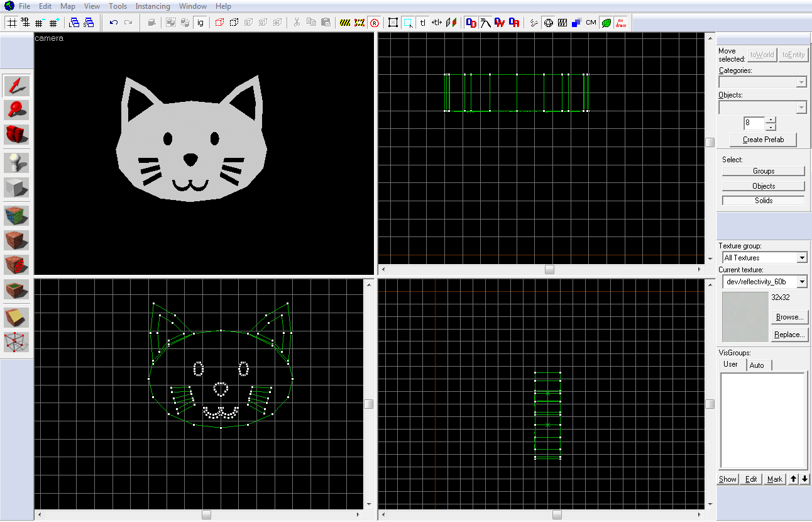The width and height of the screenshot is (812, 522).
Task: Click the Paste icon
Action: (x=326, y=23)
